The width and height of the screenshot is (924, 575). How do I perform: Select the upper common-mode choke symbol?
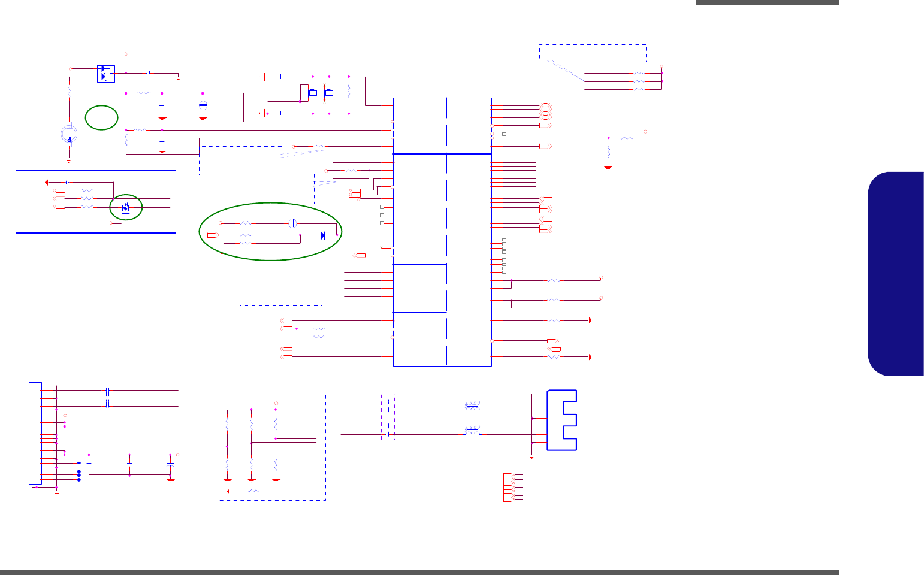click(473, 406)
